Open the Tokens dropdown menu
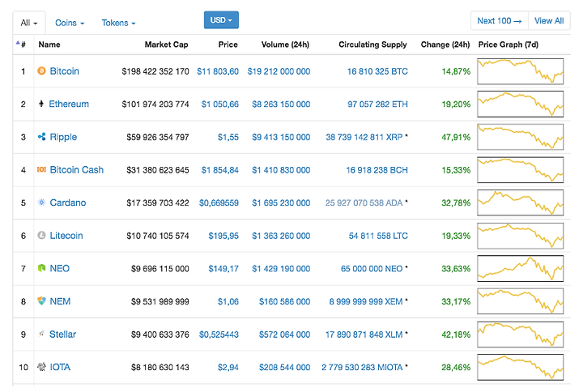The image size is (583, 392). [x=118, y=23]
